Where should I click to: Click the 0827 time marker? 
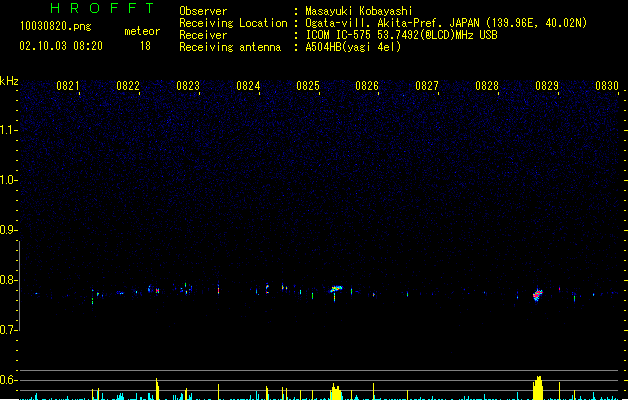pos(427,86)
